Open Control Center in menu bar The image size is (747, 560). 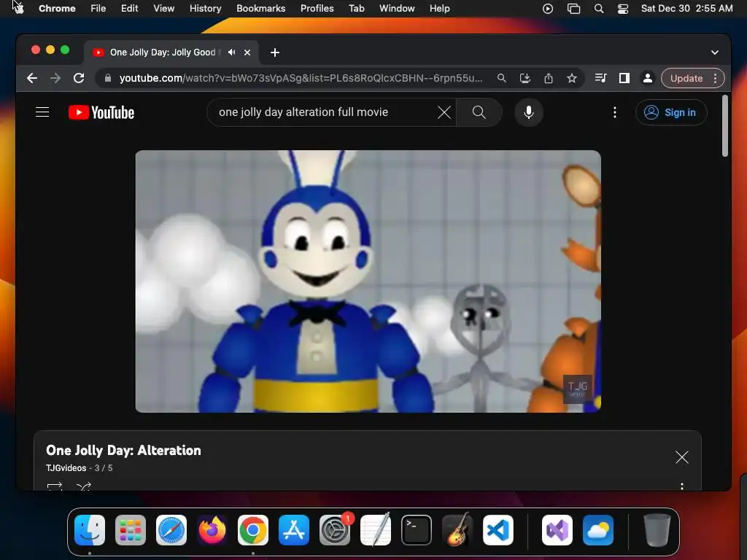point(623,9)
